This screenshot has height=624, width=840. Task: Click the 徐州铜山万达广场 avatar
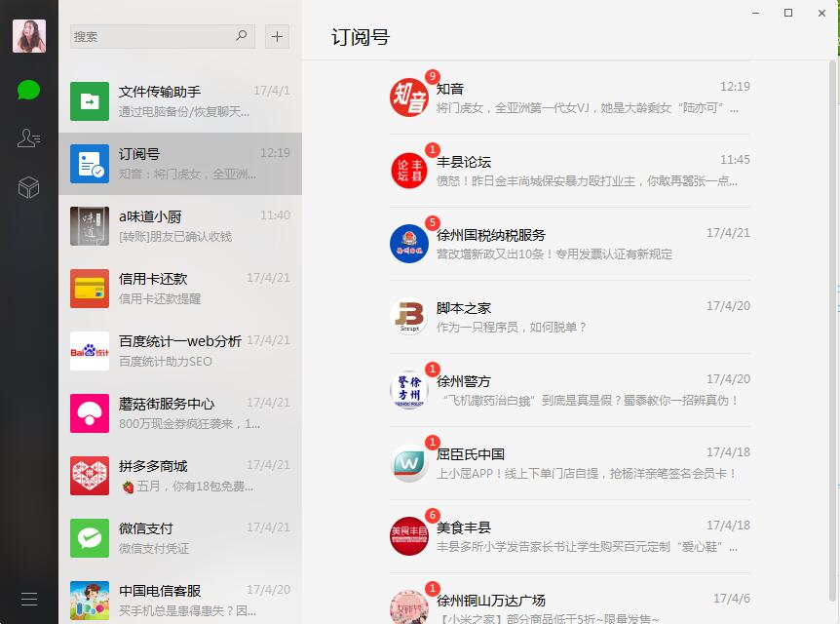(x=408, y=607)
